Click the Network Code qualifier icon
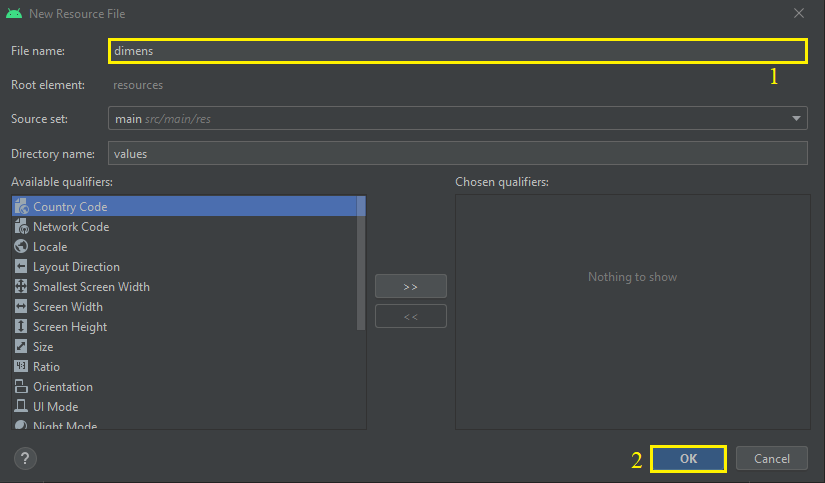This screenshot has width=825, height=483. (x=21, y=226)
